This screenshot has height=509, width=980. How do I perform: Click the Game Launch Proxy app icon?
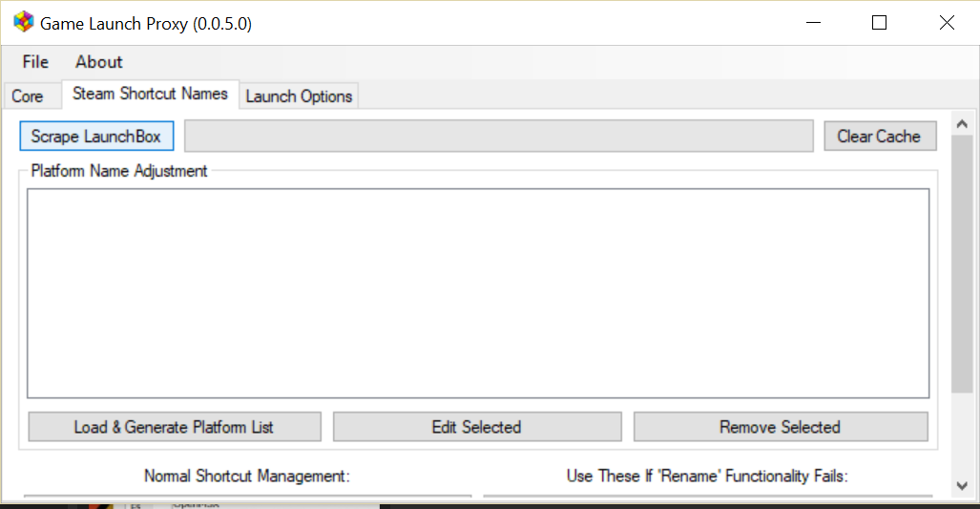click(x=24, y=22)
